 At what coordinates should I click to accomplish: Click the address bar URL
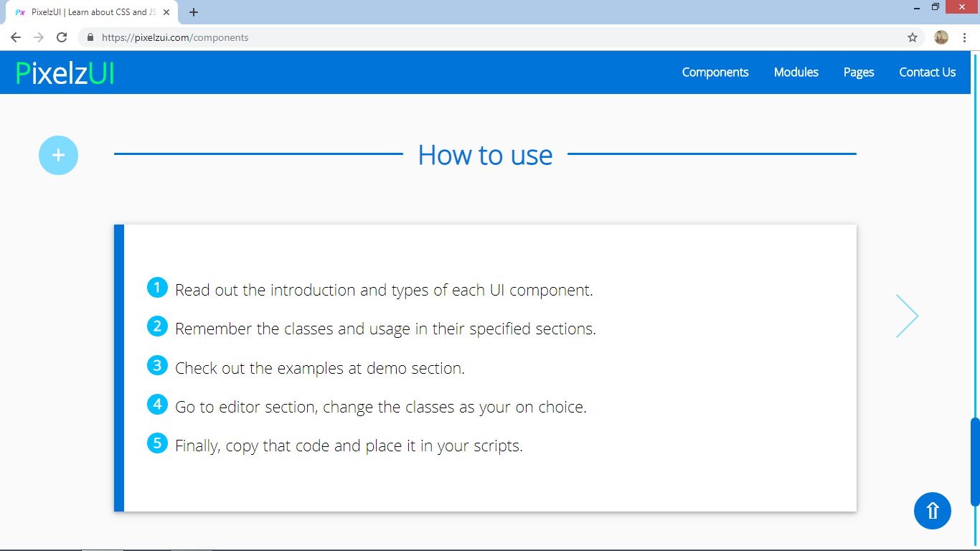[175, 37]
